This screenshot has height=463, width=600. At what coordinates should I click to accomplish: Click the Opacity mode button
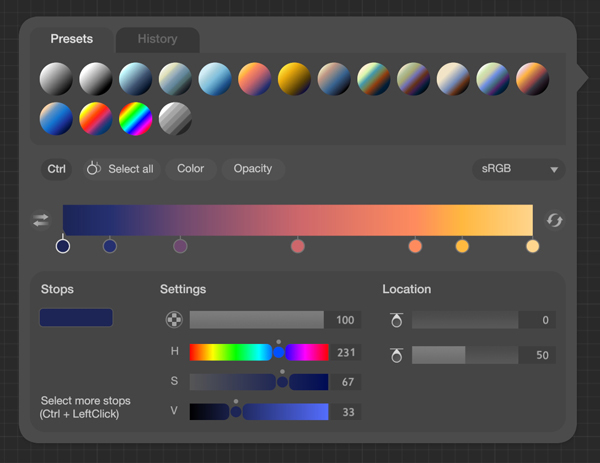tap(253, 169)
